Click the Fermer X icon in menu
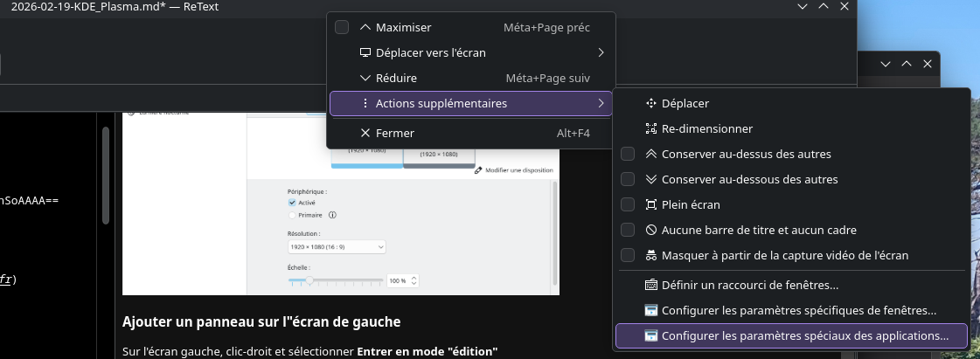 click(x=365, y=133)
